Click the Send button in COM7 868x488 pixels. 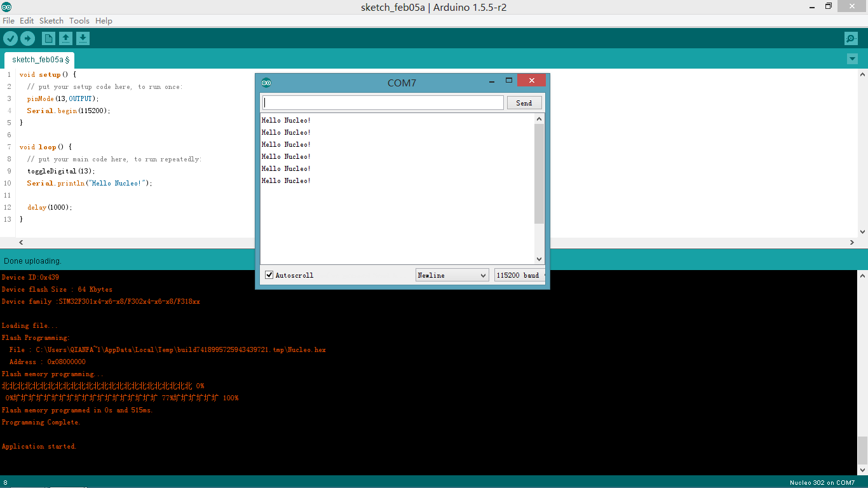524,103
